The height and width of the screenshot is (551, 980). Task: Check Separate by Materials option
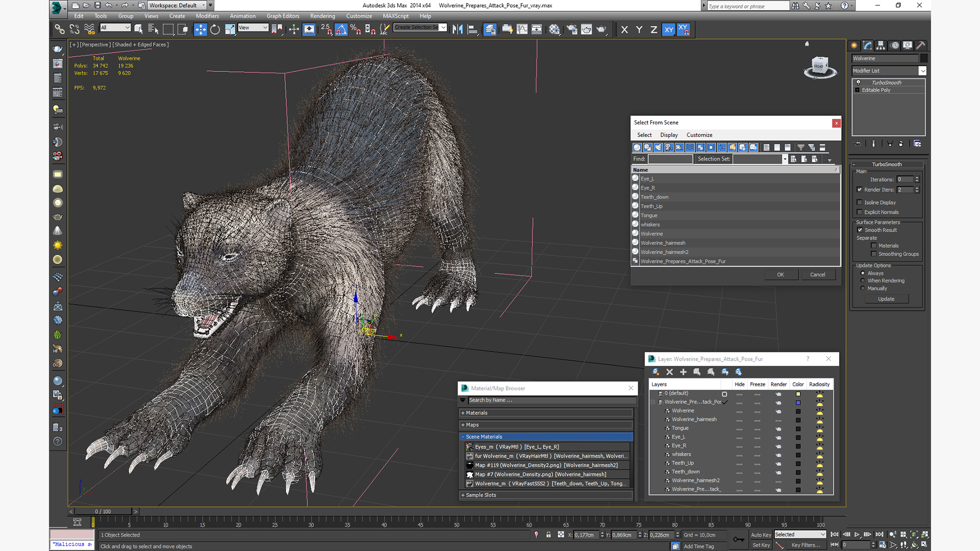874,246
